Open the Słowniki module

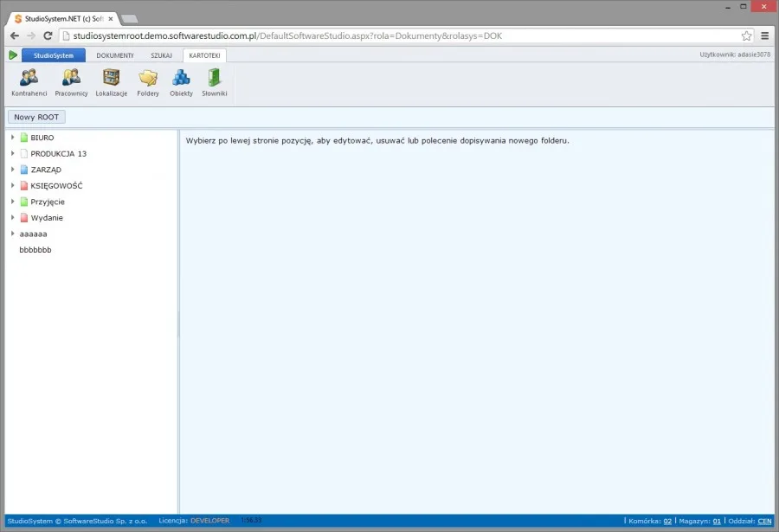[x=215, y=83]
